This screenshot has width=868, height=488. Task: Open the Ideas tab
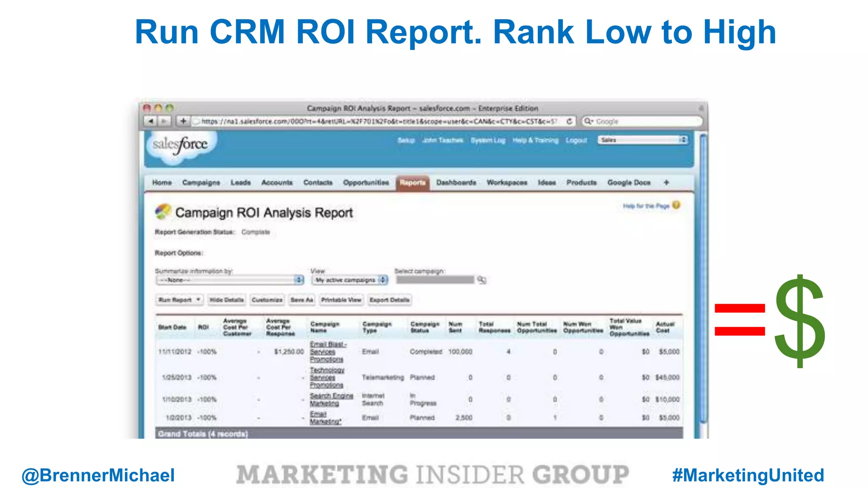pyautogui.click(x=547, y=183)
